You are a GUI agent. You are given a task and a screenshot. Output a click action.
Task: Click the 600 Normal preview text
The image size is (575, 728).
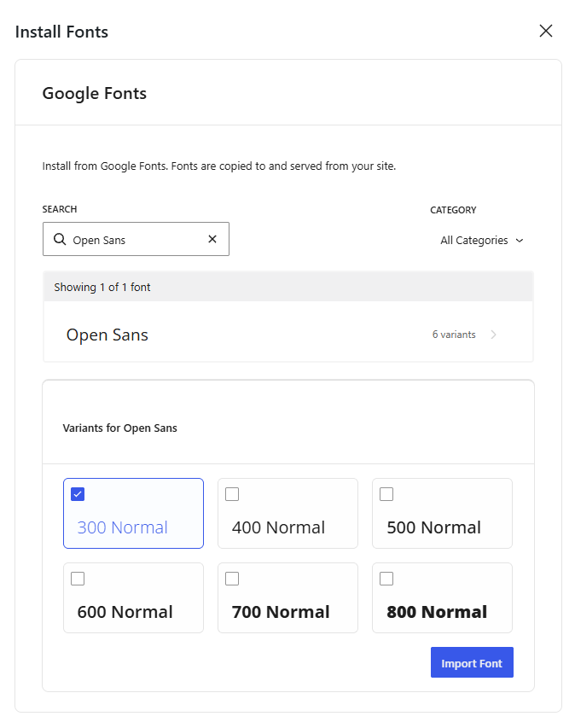[x=125, y=613]
